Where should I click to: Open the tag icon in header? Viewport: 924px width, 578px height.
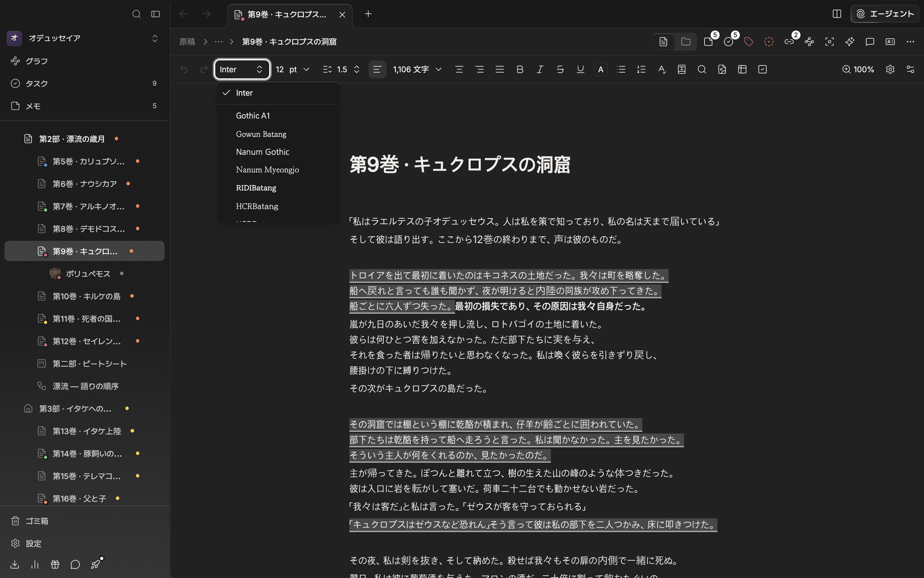pyautogui.click(x=749, y=42)
